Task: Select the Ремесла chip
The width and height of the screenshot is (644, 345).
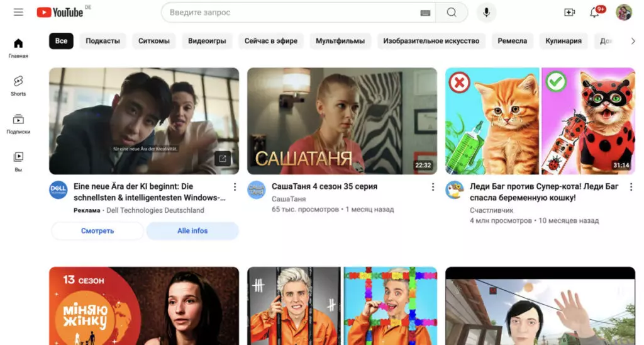Action: 512,41
